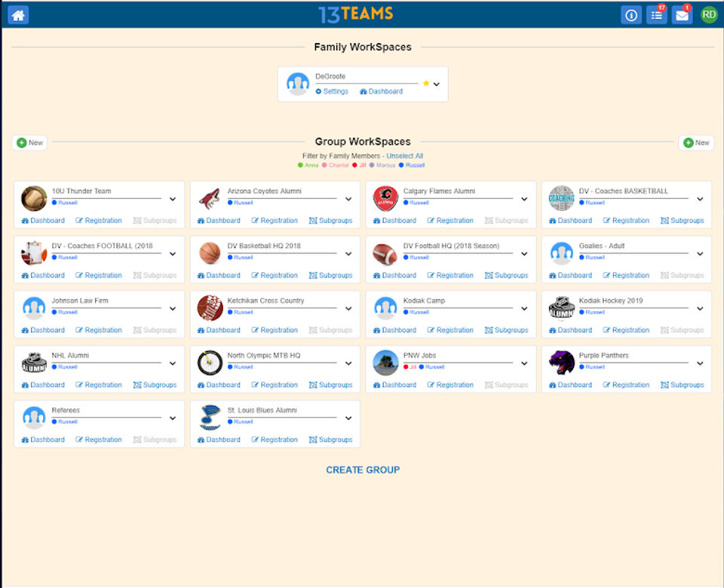Click the Kodiak Hockey 2019 logo
The height and width of the screenshot is (588, 724).
[561, 308]
